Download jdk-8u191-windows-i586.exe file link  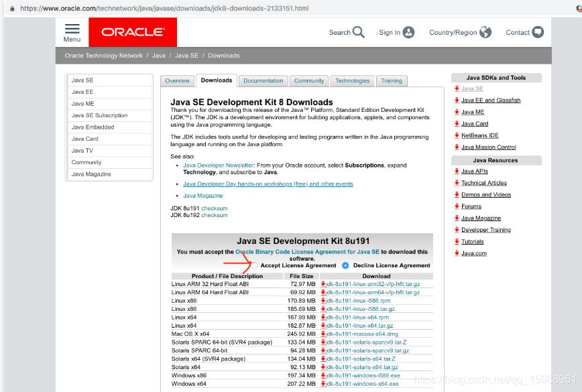click(x=363, y=375)
